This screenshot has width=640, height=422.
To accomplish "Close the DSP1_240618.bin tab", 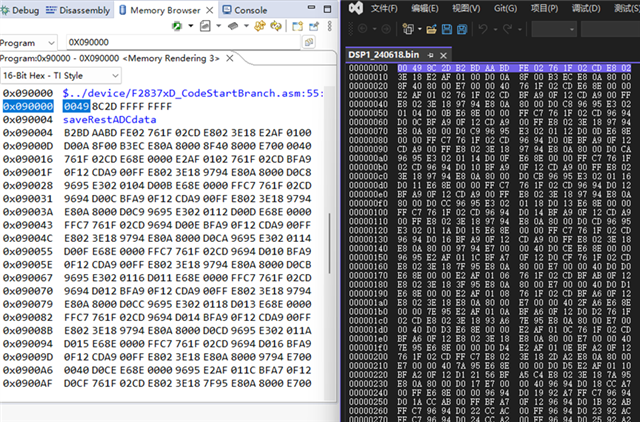I will (444, 55).
